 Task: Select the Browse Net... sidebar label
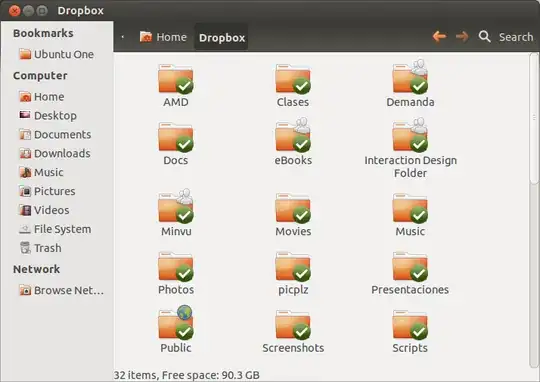point(69,290)
